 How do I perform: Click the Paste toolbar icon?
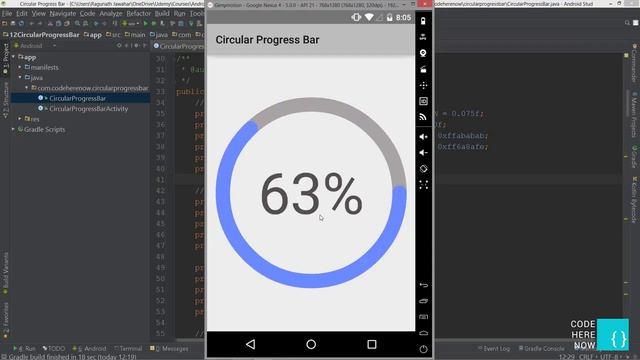67,24
